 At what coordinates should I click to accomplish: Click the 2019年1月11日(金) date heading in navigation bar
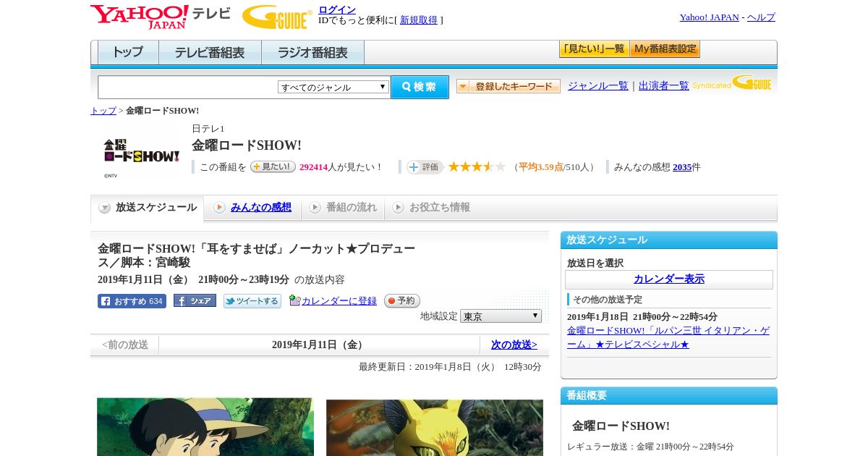coord(320,345)
